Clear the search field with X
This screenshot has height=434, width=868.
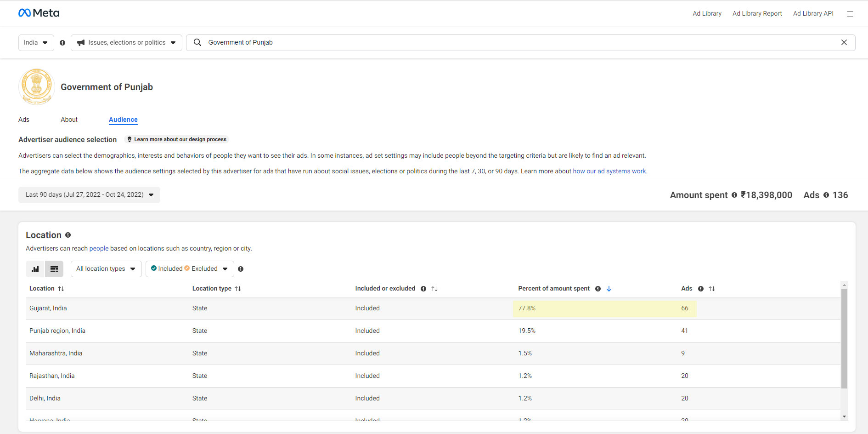[844, 42]
